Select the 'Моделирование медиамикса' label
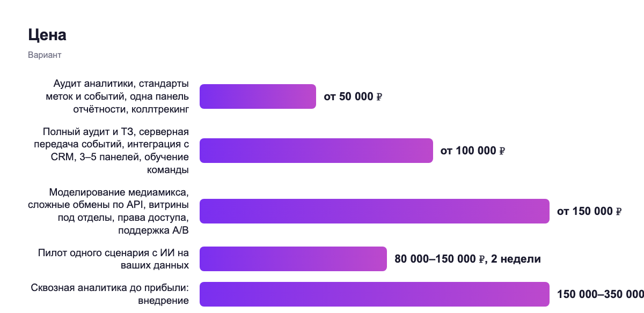 point(108,211)
